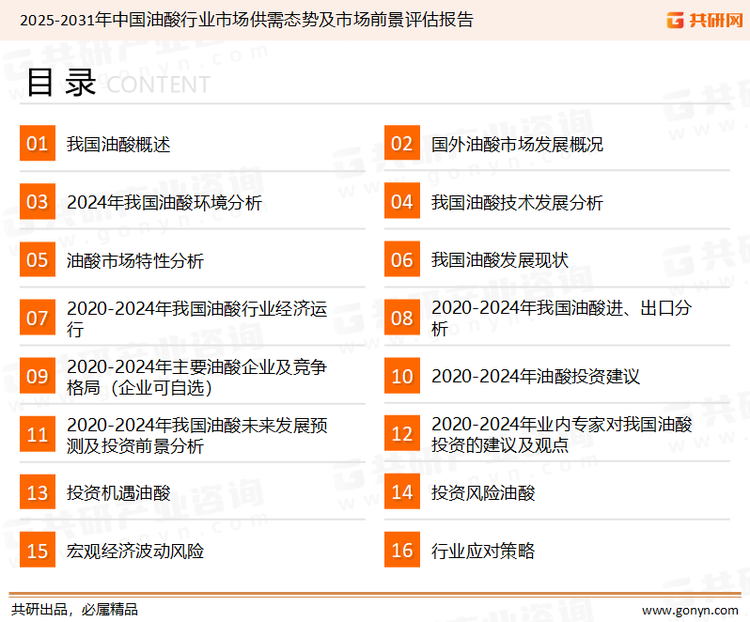
Task: Open chapter 我国油酸技术发展分析
Action: coord(517,202)
